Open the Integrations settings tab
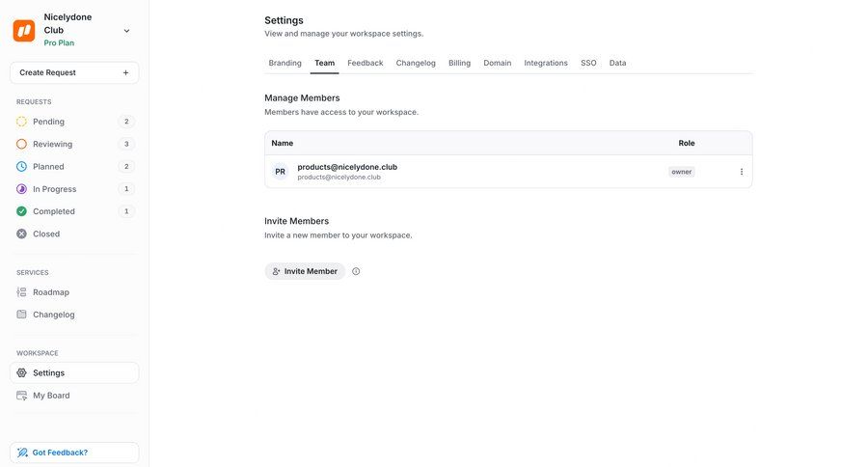The width and height of the screenshot is (868, 467). pyautogui.click(x=546, y=63)
